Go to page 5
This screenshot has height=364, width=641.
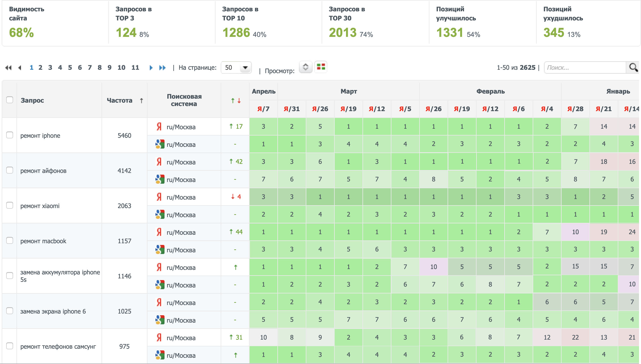pos(70,68)
